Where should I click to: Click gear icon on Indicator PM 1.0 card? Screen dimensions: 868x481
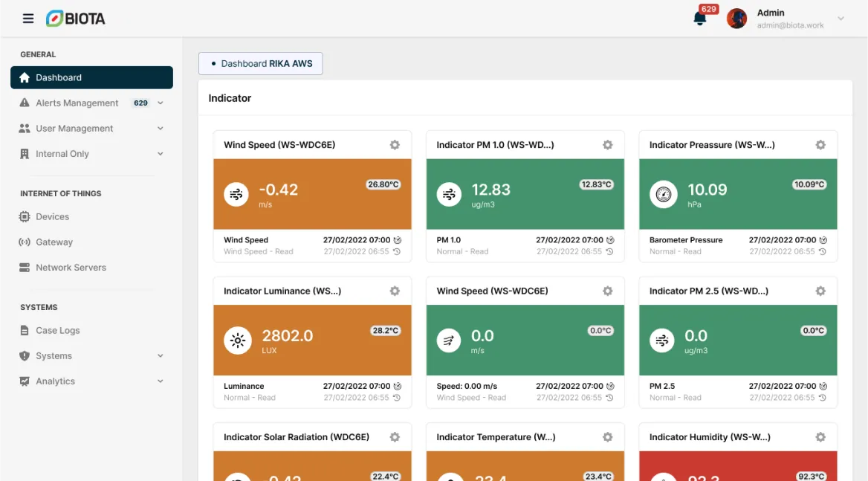pyautogui.click(x=607, y=145)
